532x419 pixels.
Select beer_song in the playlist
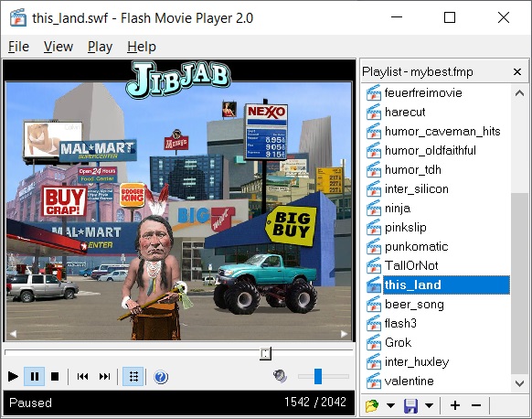414,305
